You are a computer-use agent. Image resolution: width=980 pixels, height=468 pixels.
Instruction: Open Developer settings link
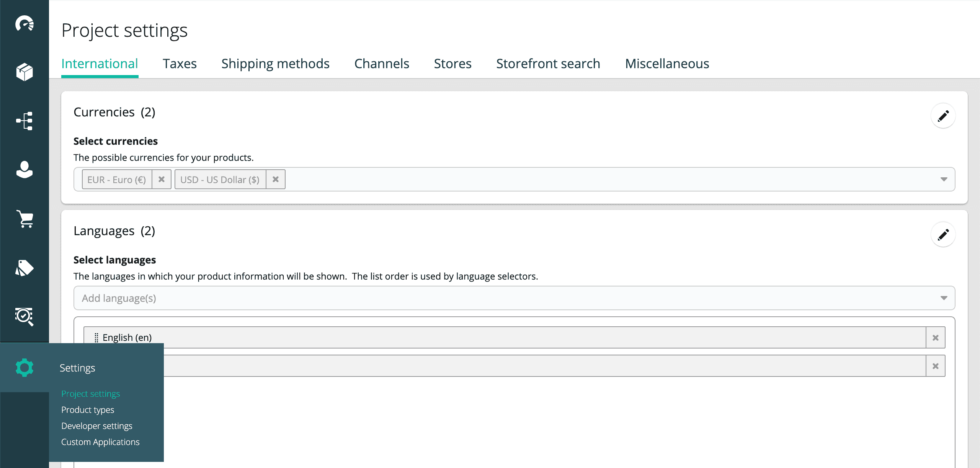coord(97,426)
